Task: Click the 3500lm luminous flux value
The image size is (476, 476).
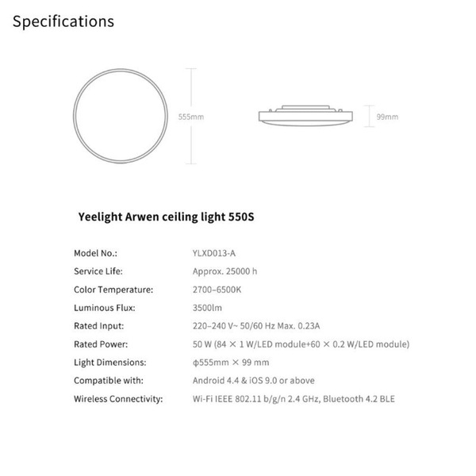Action: pyautogui.click(x=207, y=308)
